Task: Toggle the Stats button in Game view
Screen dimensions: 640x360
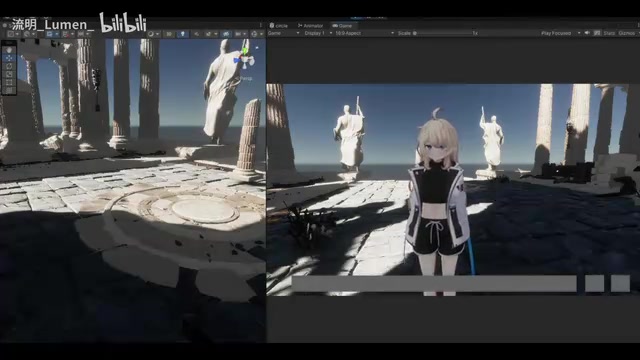Action: (x=609, y=33)
